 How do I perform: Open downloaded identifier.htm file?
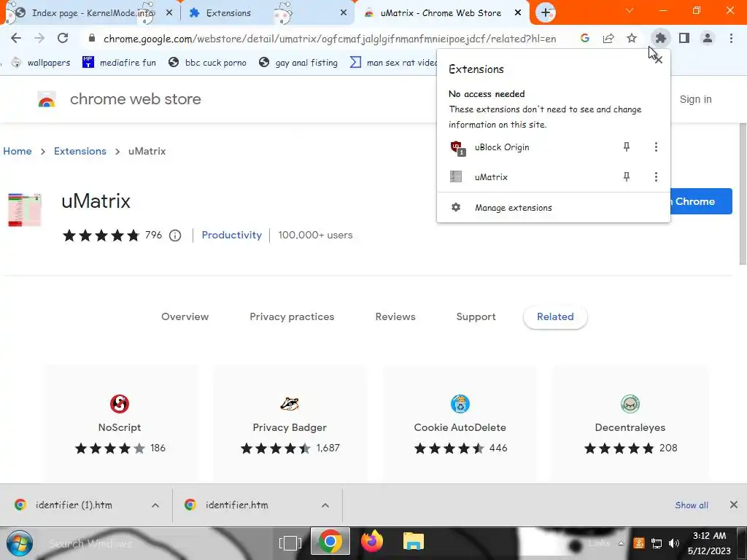(237, 505)
